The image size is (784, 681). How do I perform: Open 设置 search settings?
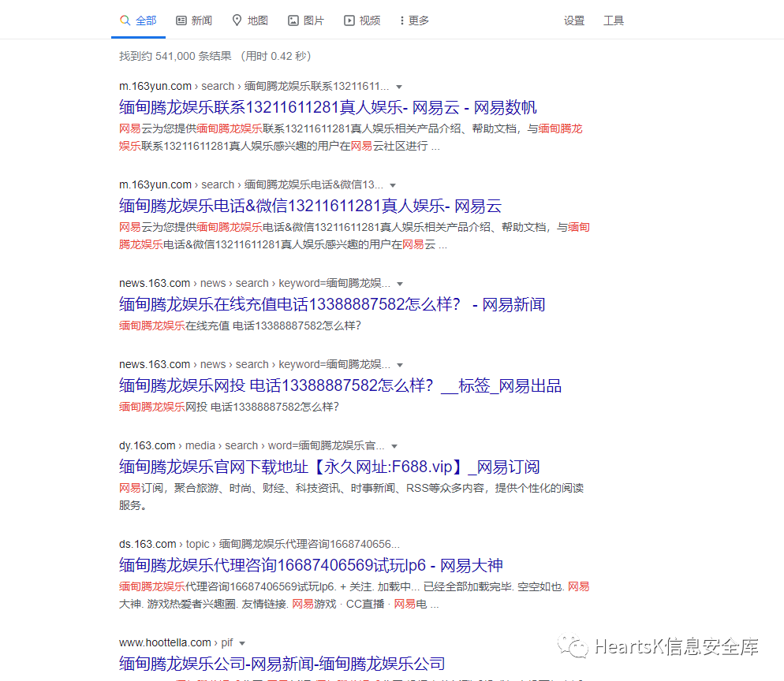[x=574, y=20]
